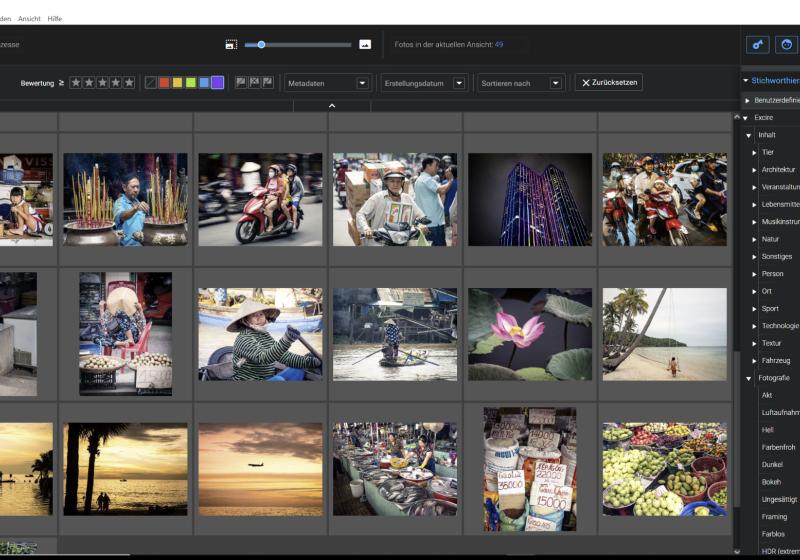Click the first flag filter icon
Image resolution: width=800 pixels, height=560 pixels.
(x=241, y=82)
